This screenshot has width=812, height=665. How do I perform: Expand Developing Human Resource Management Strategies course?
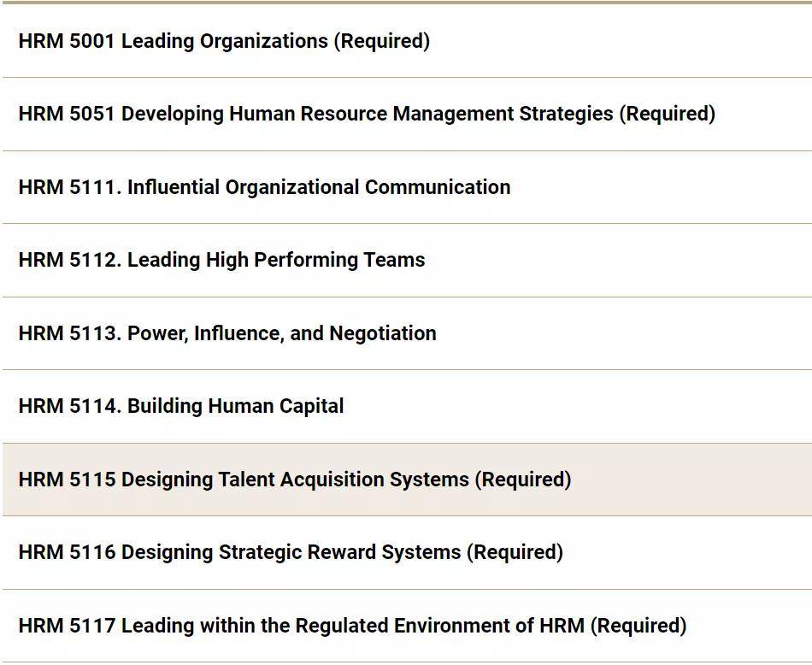click(x=407, y=115)
